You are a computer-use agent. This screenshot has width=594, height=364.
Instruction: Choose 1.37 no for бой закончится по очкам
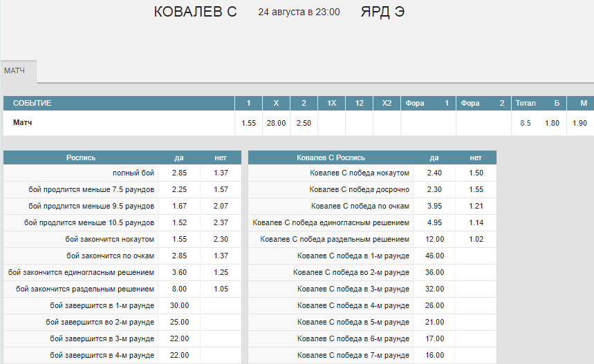tap(221, 256)
